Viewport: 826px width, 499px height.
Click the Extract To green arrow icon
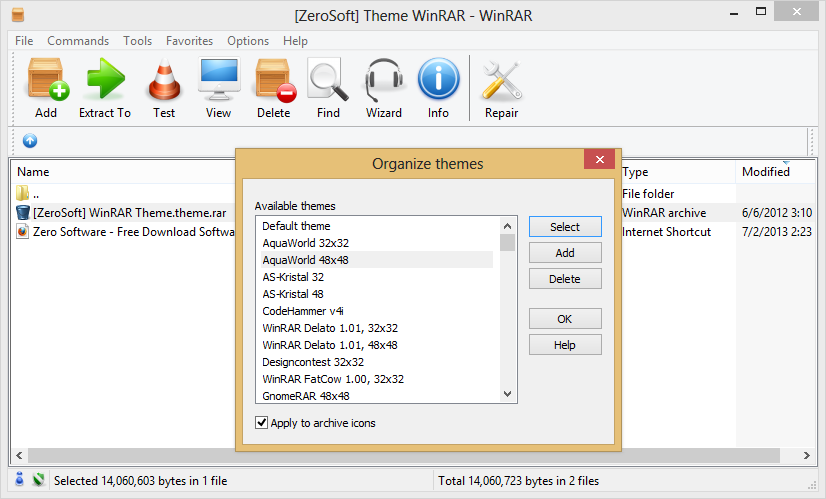coord(105,79)
